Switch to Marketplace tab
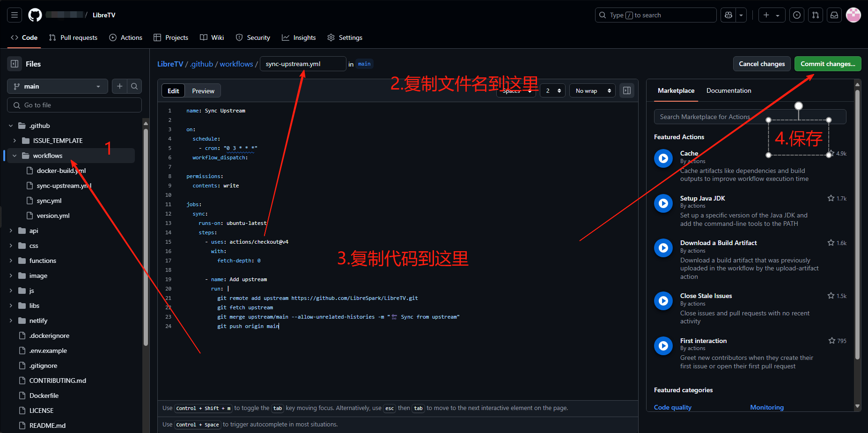Image resolution: width=868 pixels, height=433 pixels. click(x=676, y=90)
